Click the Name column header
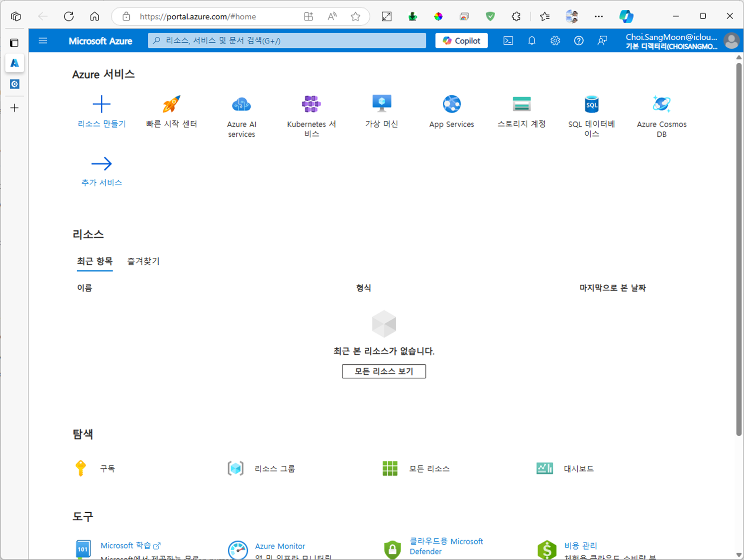Screen dimensions: 744x560 85,288
